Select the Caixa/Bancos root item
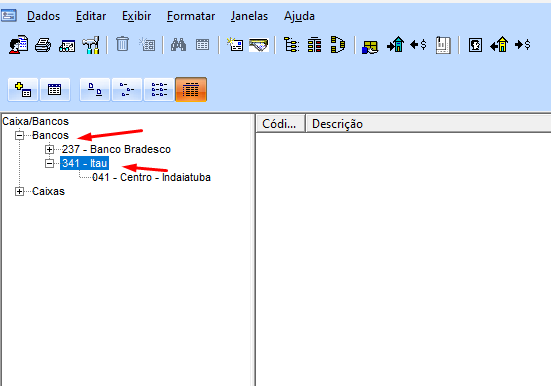The width and height of the screenshot is (551, 386). pos(35,121)
